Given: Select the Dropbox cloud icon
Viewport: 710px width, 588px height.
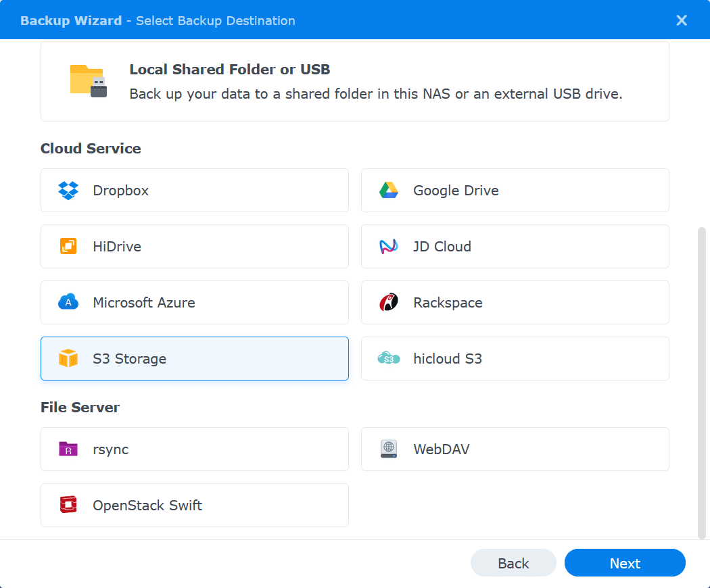Looking at the screenshot, I should click(68, 191).
